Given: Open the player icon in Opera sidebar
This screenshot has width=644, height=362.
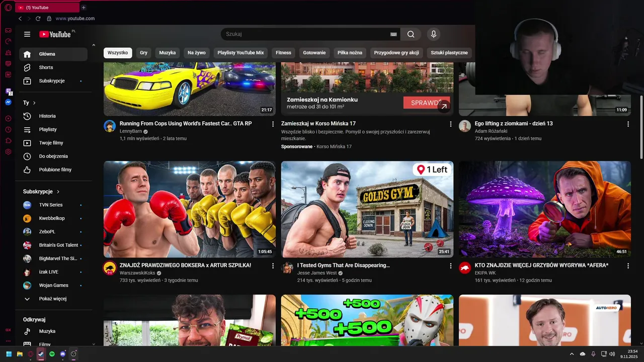Looking at the screenshot, I should click(x=8, y=119).
